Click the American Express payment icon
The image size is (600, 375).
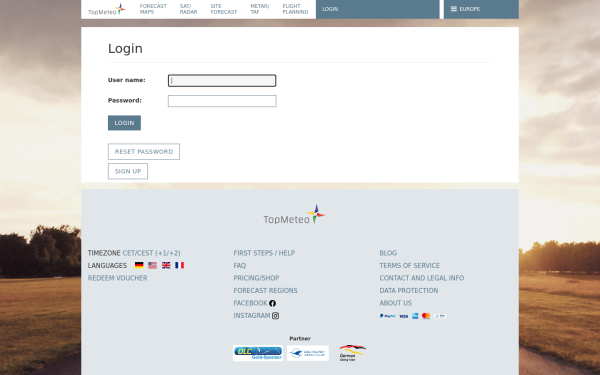415,316
